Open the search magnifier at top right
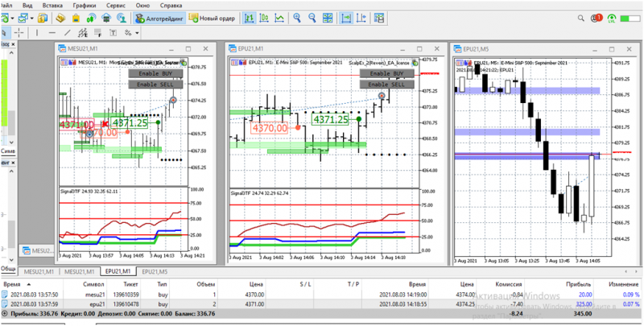Screen dimensions: 644x326 tap(580, 19)
